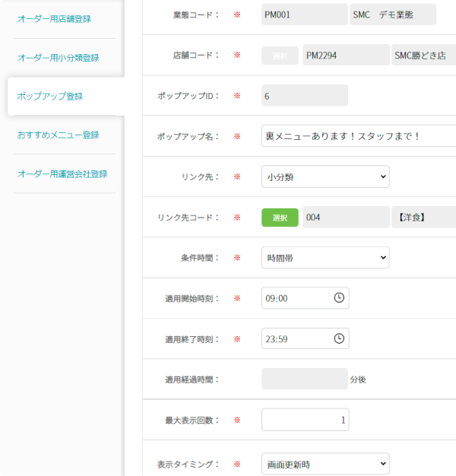The height and width of the screenshot is (476, 456).
Task: Open clock picker for 適用開始時刻
Action: 339,298
